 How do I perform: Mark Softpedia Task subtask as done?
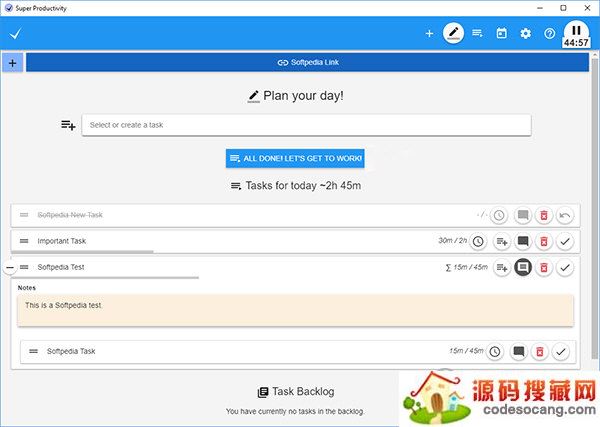tap(561, 351)
